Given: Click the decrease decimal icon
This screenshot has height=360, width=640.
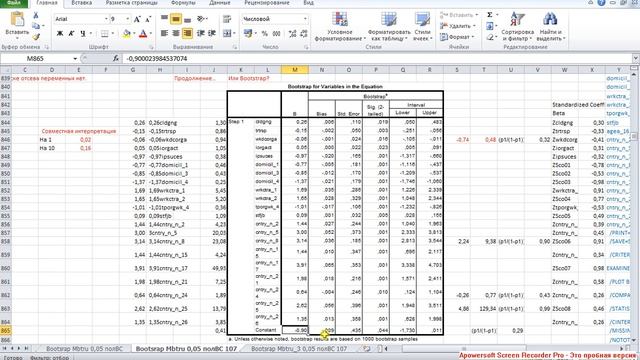Looking at the screenshot, I should tap(304, 33).
